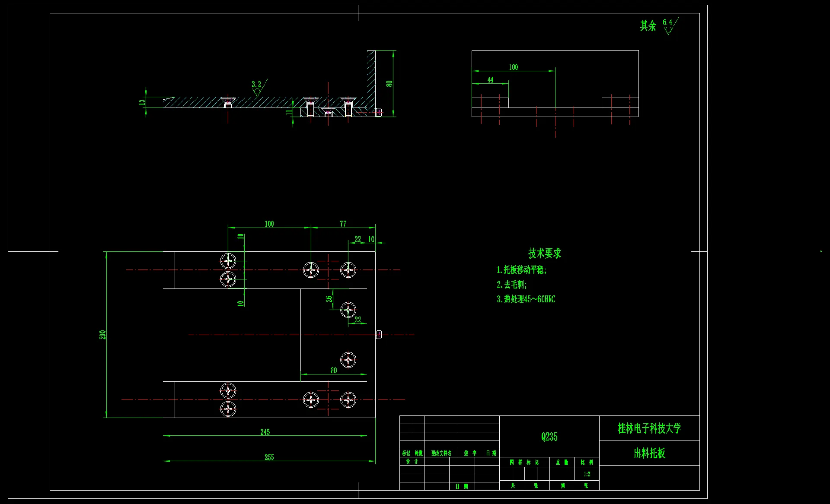830x504 pixels.
Task: Click the Q235 material label
Action: click(549, 437)
